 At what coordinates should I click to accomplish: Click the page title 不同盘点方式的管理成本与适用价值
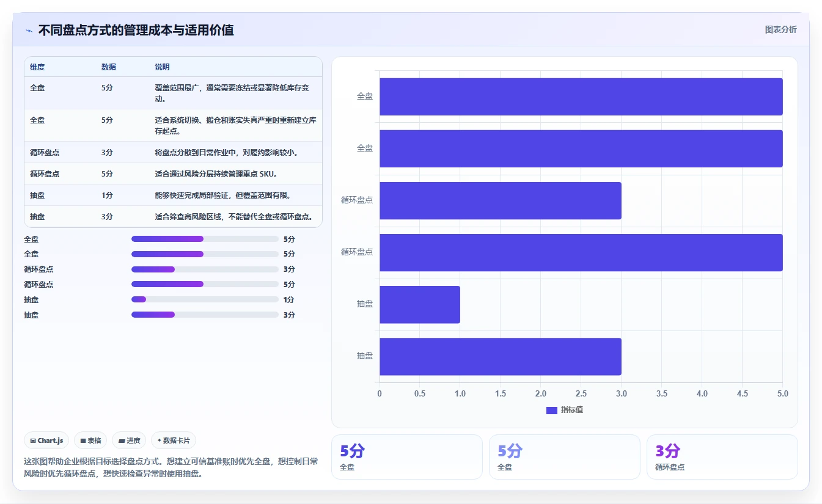136,30
